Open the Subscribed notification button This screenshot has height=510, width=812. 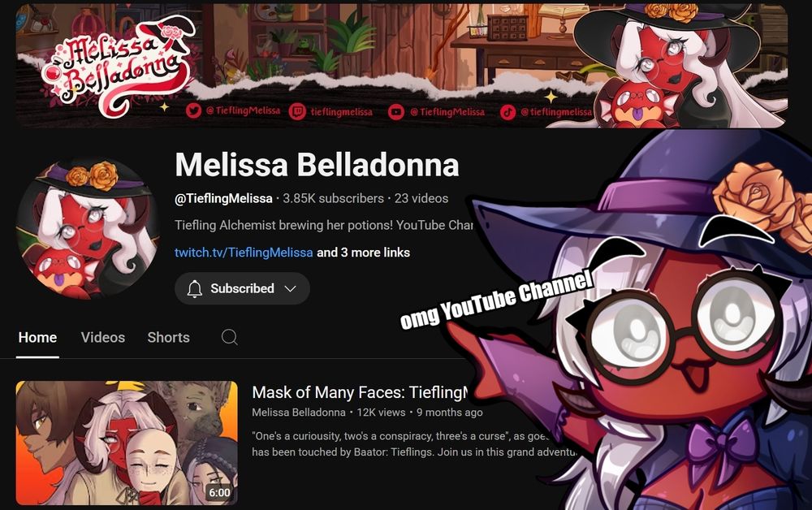pyautogui.click(x=242, y=288)
